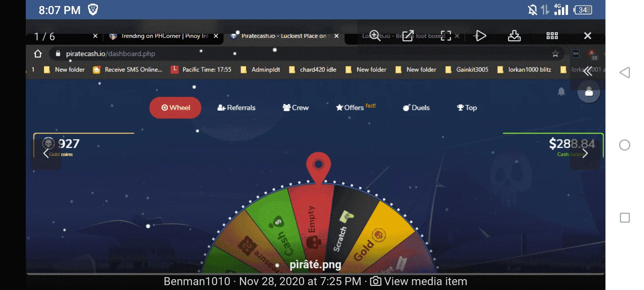Close the PHCorner browser tab

(x=216, y=36)
